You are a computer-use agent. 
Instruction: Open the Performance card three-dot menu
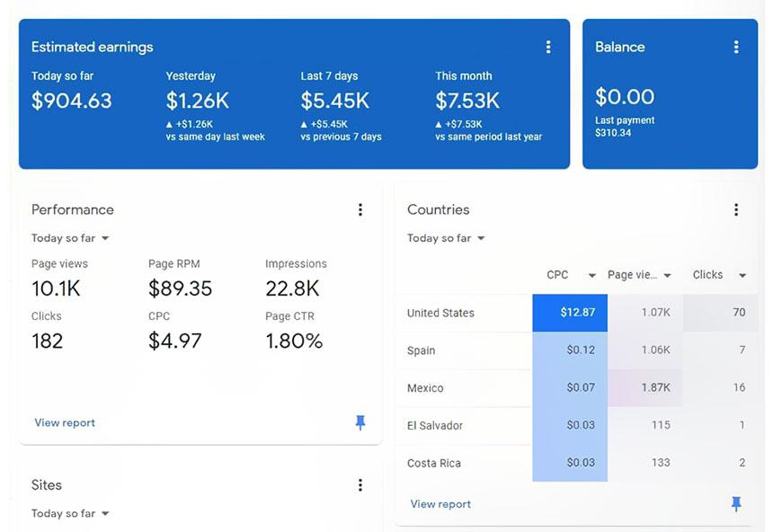360,210
